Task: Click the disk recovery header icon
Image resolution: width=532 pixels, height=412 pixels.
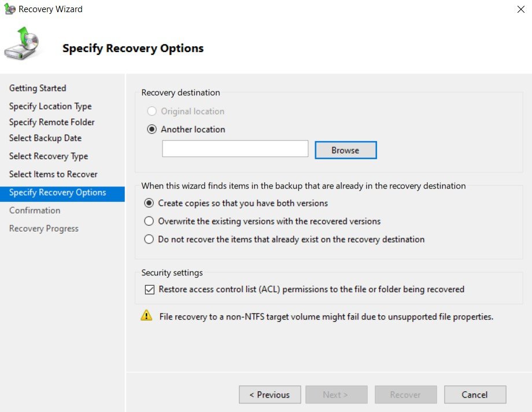Action: pos(22,43)
